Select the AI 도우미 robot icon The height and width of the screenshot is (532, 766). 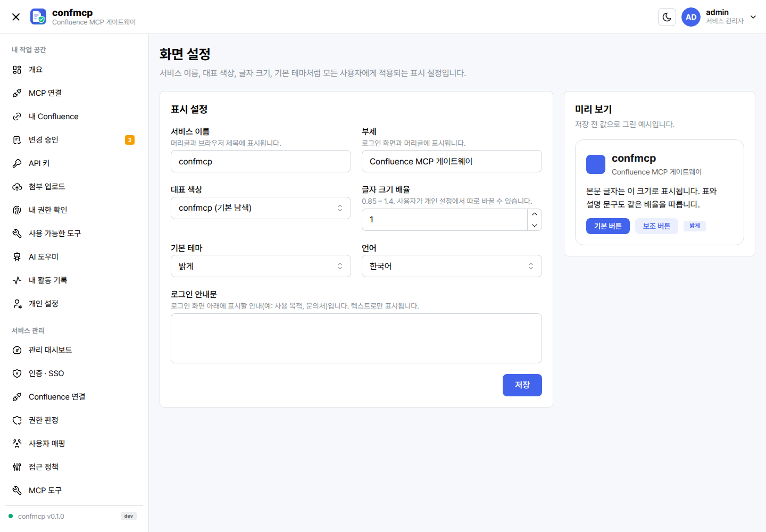click(x=17, y=257)
